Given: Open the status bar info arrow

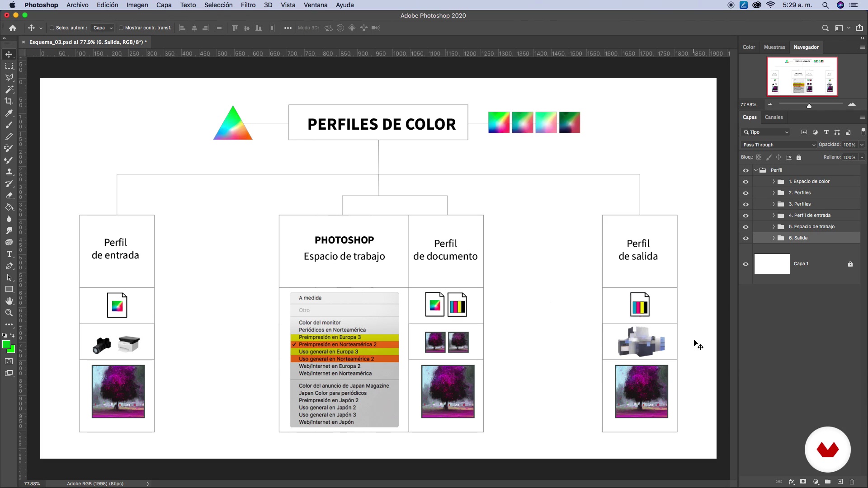Looking at the screenshot, I should point(147,483).
